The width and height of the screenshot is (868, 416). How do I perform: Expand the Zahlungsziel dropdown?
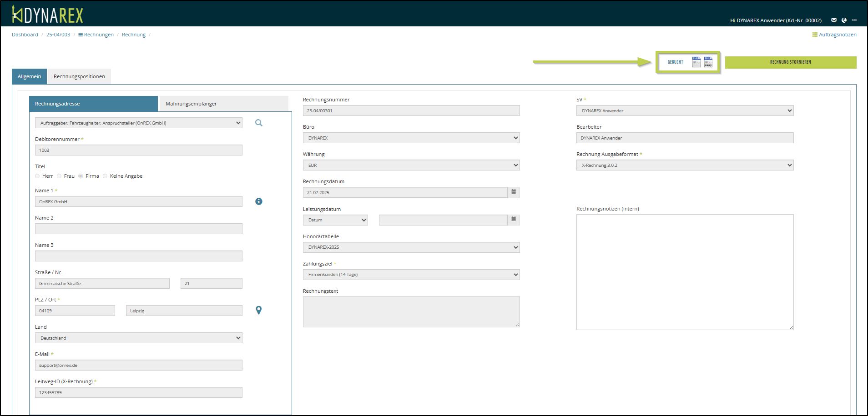[411, 275]
